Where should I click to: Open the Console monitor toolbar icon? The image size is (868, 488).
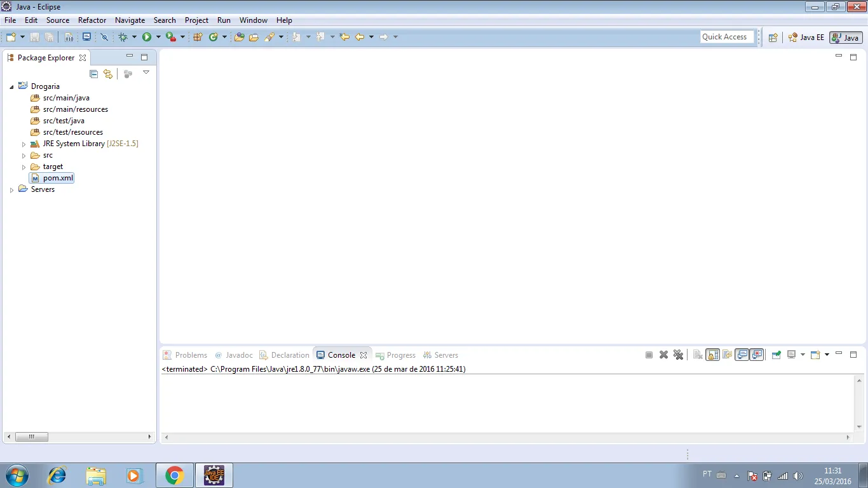coord(87,37)
